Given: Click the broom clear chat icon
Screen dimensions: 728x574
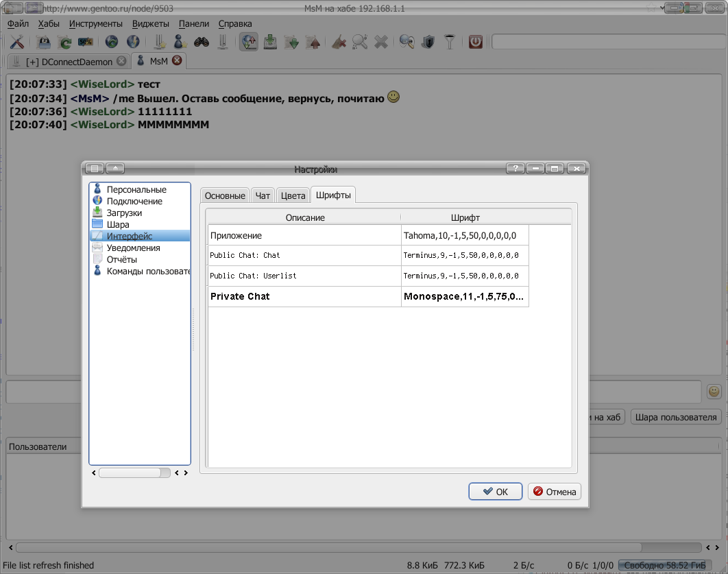Looking at the screenshot, I should click(339, 42).
